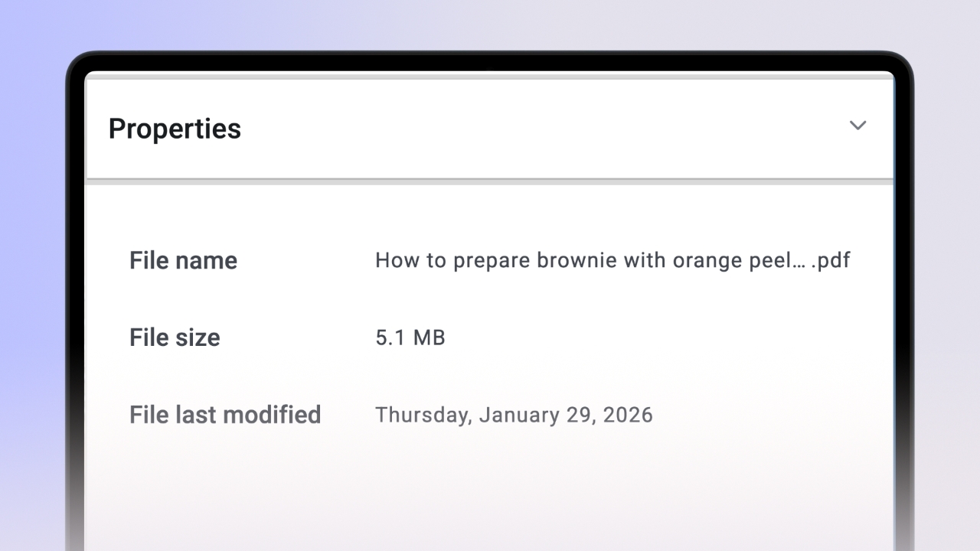Viewport: 980px width, 551px height.
Task: Collapse the Properties panel using the chevron
Action: pos(857,126)
